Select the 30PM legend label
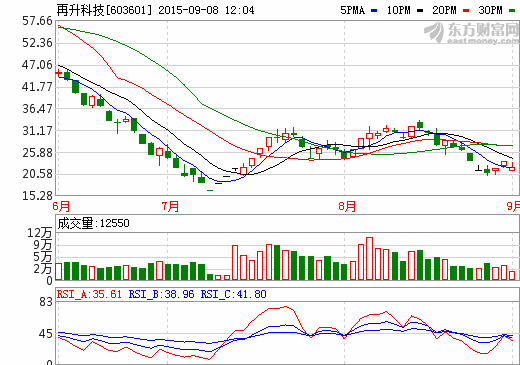This screenshot has height=365, width=520. [x=490, y=10]
